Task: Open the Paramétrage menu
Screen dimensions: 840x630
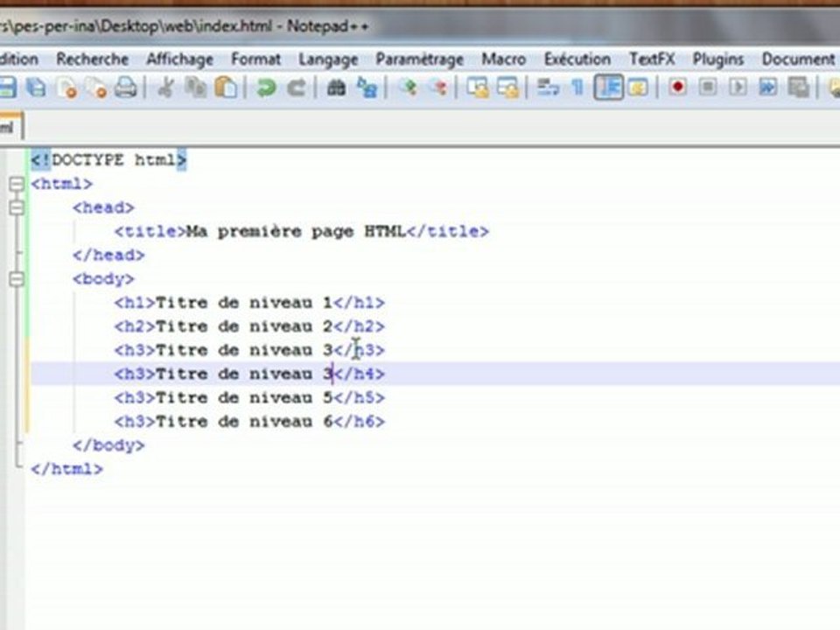Action: [x=419, y=59]
